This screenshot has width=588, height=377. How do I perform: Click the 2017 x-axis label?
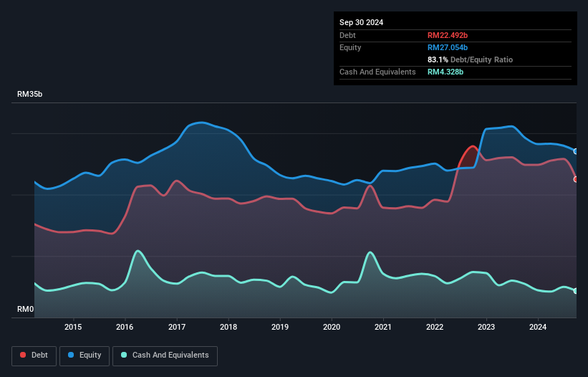point(177,327)
